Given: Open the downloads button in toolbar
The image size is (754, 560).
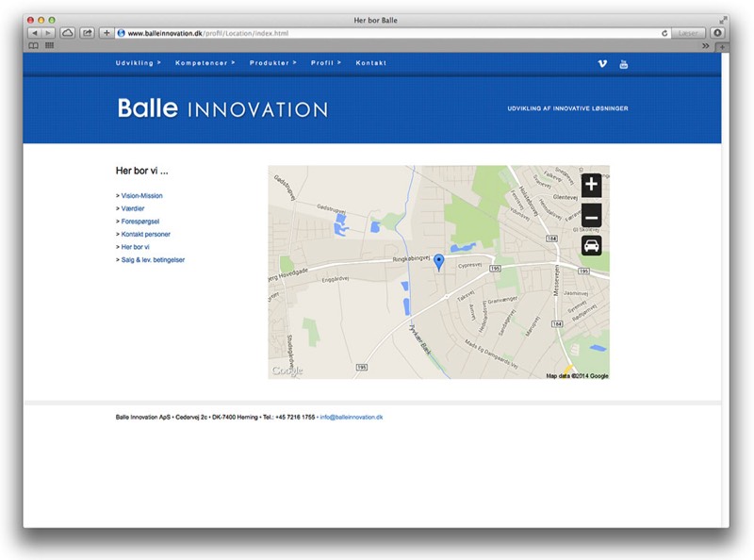Looking at the screenshot, I should (x=717, y=33).
